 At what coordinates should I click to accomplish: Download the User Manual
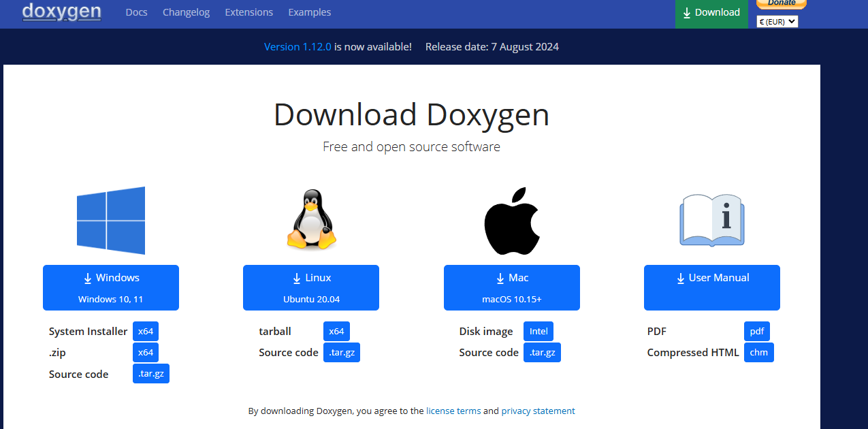click(x=712, y=287)
